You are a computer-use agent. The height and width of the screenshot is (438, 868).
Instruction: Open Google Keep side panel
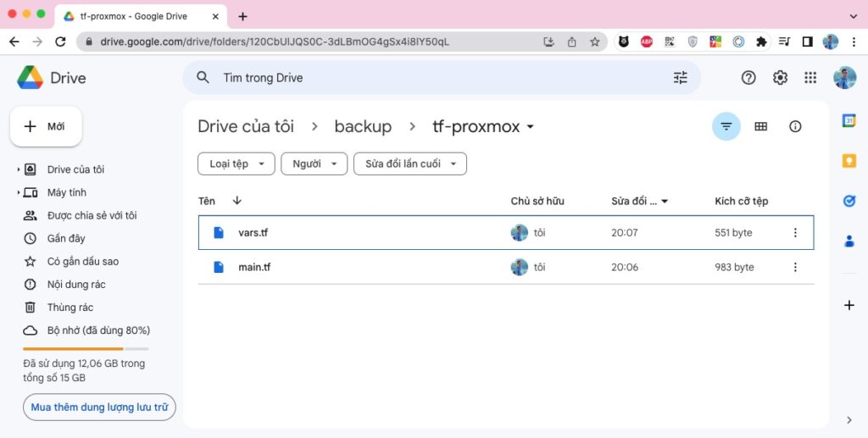point(849,160)
